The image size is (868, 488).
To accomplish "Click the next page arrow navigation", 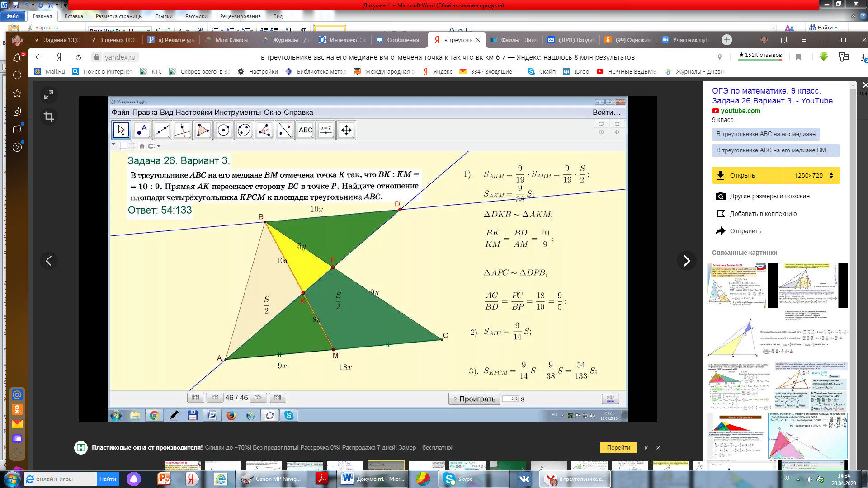I will (258, 398).
